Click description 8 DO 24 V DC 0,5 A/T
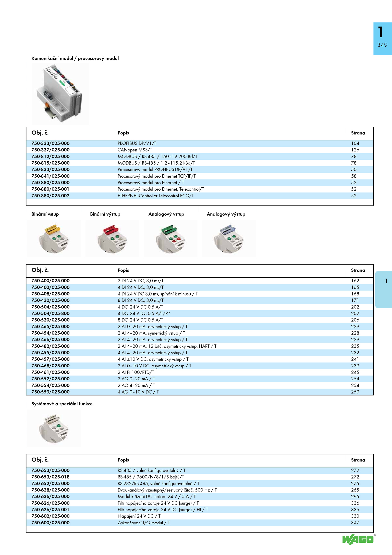Image resolution: width=392 pixels, height=555 pixels. [x=140, y=320]
